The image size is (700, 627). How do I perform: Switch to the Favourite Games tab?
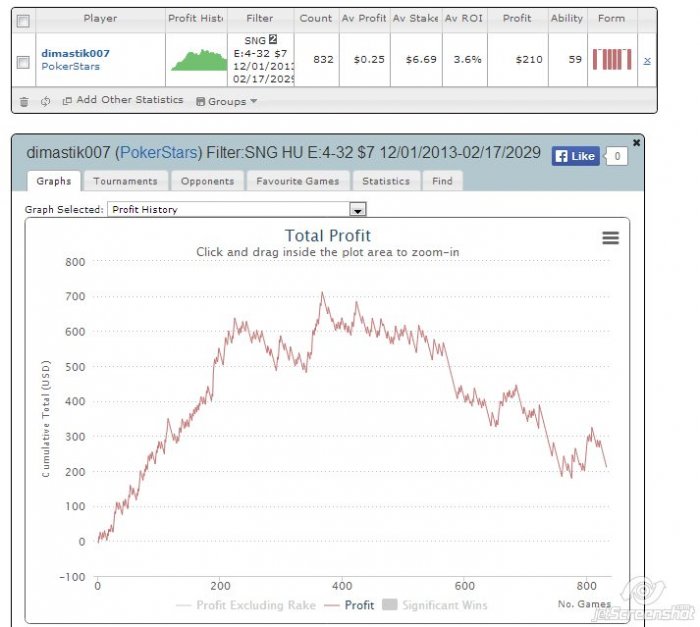pos(298,181)
